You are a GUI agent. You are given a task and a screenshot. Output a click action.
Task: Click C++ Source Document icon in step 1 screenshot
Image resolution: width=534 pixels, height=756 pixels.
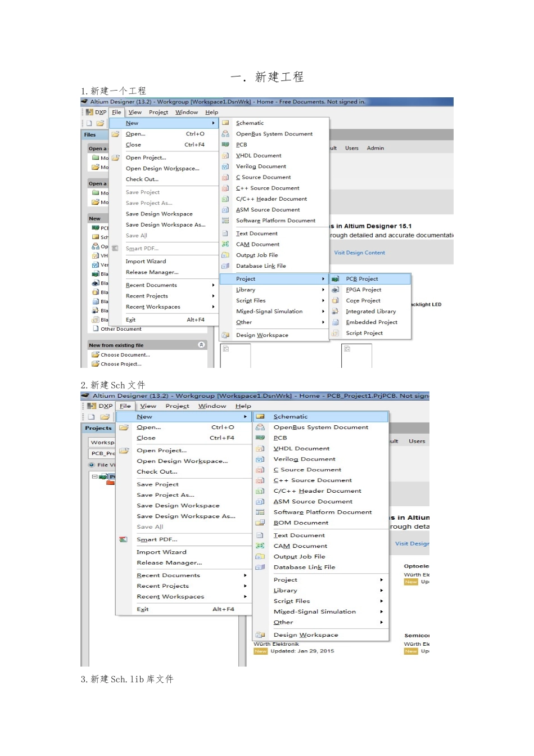coord(225,188)
